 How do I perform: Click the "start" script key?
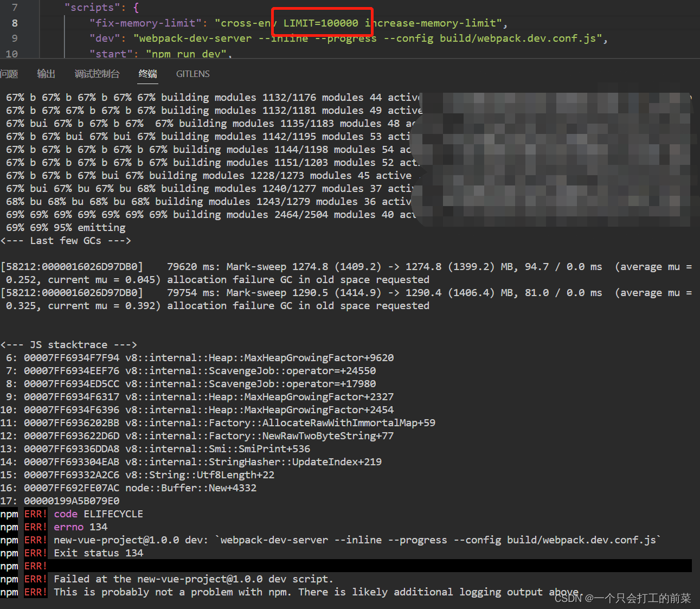coord(111,54)
